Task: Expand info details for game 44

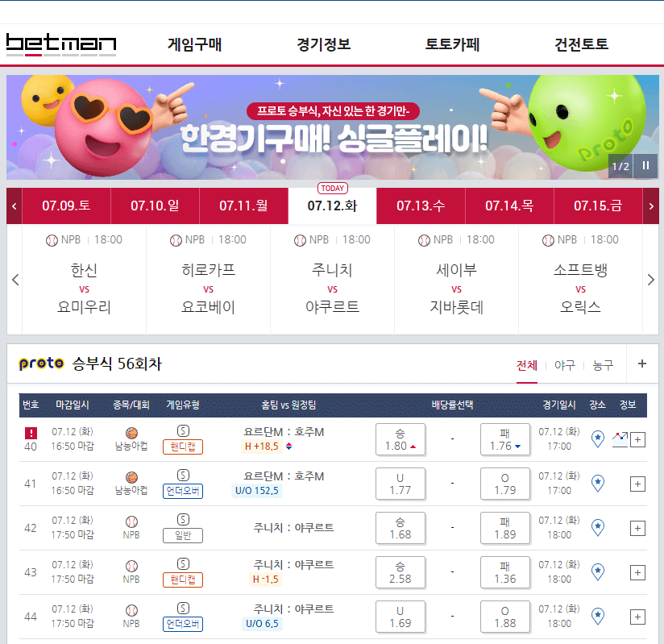Action: coord(637,617)
